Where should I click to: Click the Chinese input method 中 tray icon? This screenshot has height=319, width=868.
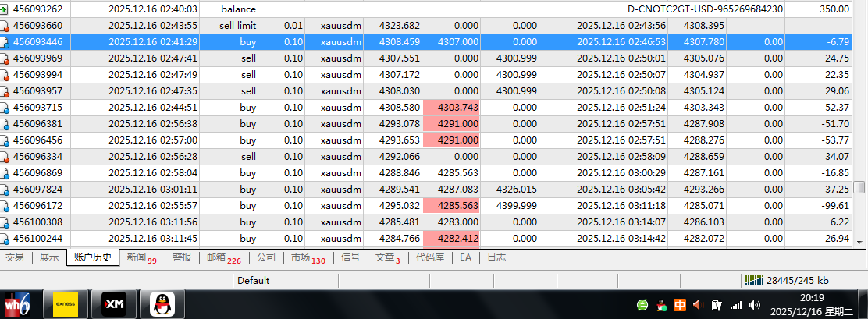pos(680,305)
